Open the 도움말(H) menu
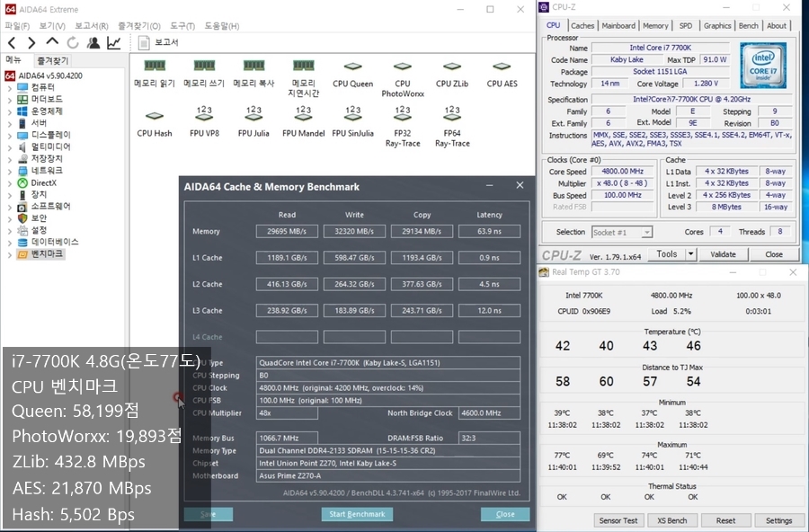This screenshot has width=809, height=532. pos(222,26)
